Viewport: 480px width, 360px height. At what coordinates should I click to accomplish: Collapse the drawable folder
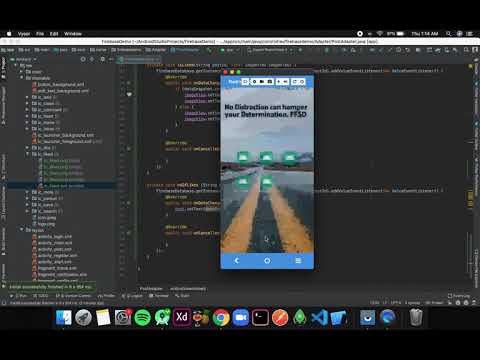(x=22, y=78)
